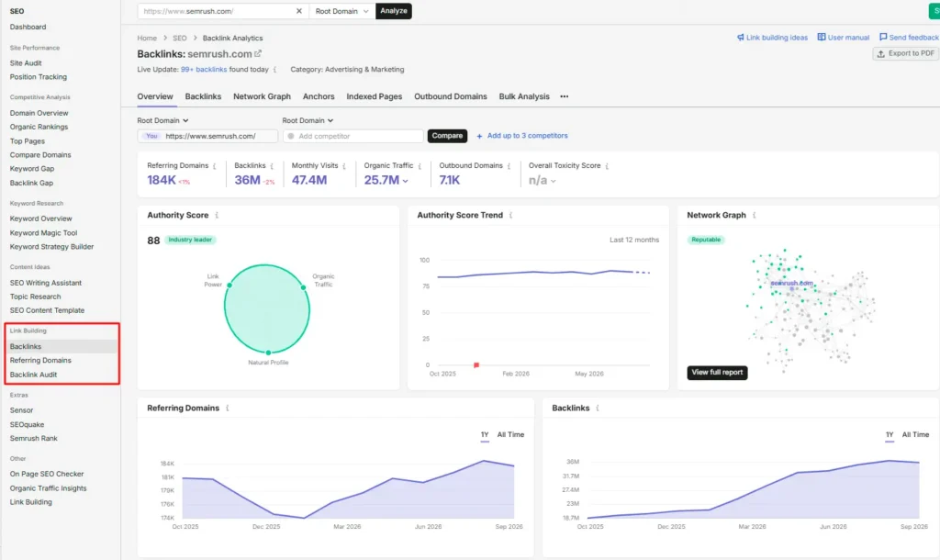Open the Outbound Domains tab
Image resolution: width=940 pixels, height=560 pixels.
(x=450, y=96)
